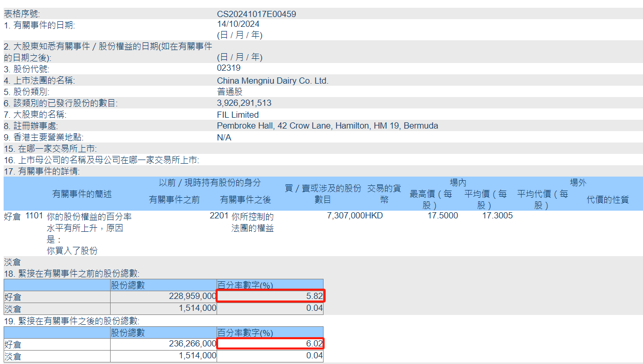Click column header 有關事件之後
This screenshot has height=364, width=643.
tap(246, 199)
